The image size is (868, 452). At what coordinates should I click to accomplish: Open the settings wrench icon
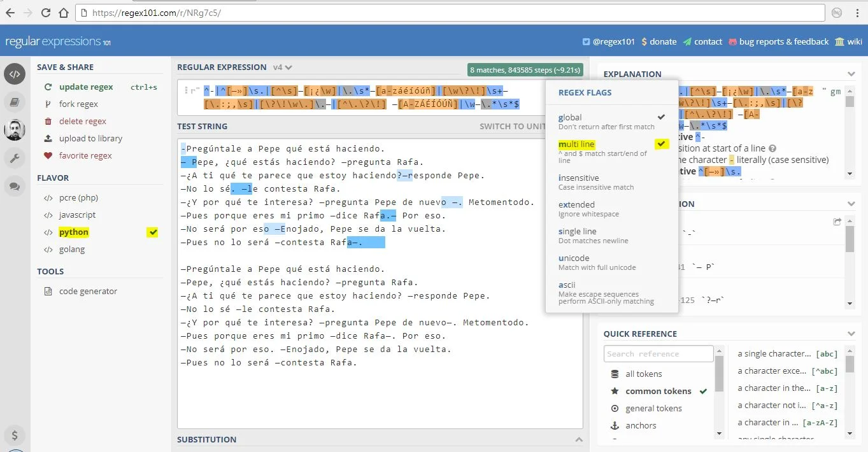point(15,158)
